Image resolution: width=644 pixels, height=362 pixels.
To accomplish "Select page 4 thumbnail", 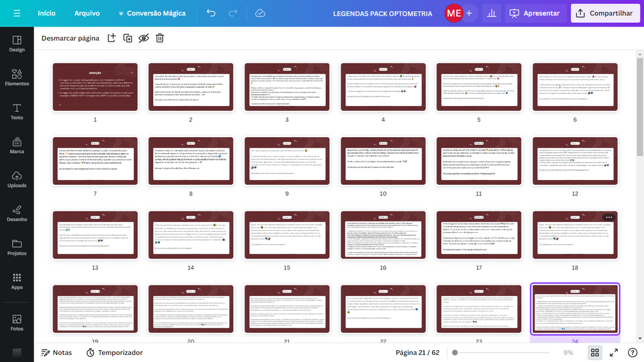I will pyautogui.click(x=383, y=87).
